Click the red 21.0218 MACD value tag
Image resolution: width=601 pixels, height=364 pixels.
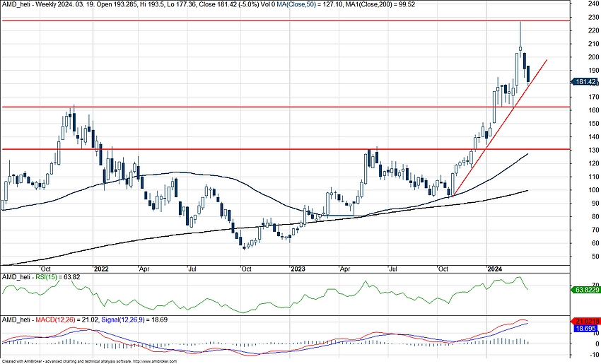585,322
